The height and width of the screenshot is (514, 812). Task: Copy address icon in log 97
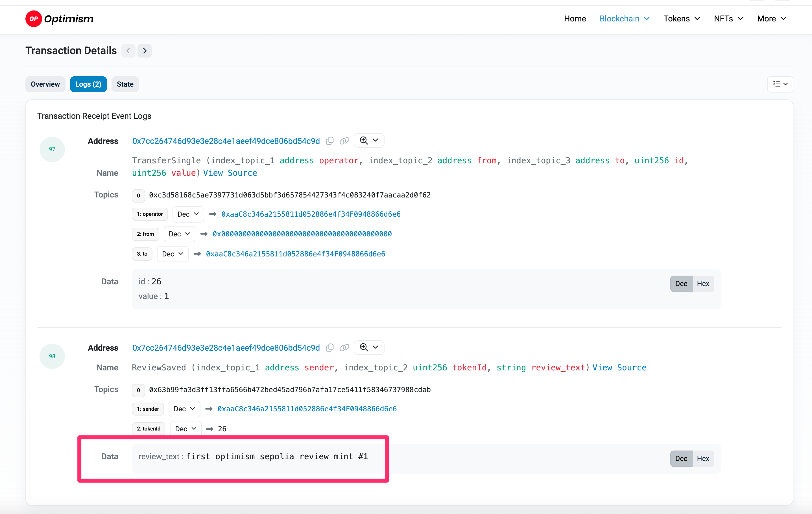(x=330, y=141)
